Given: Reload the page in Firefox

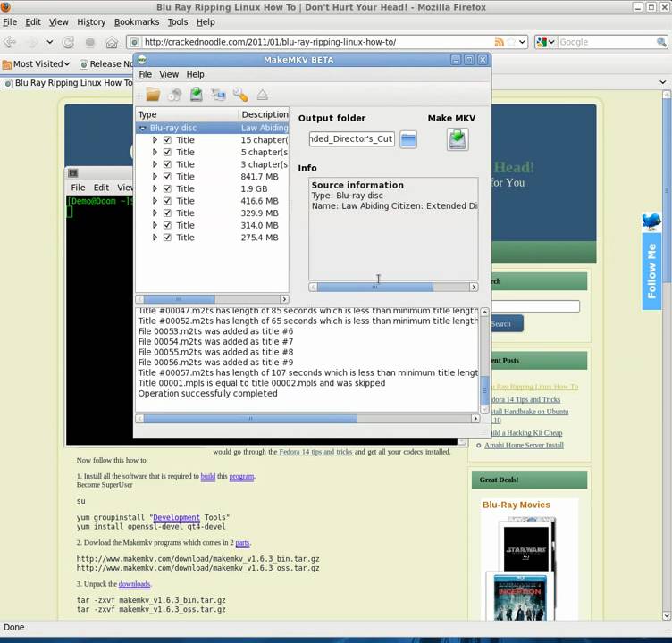Looking at the screenshot, I should (68, 42).
